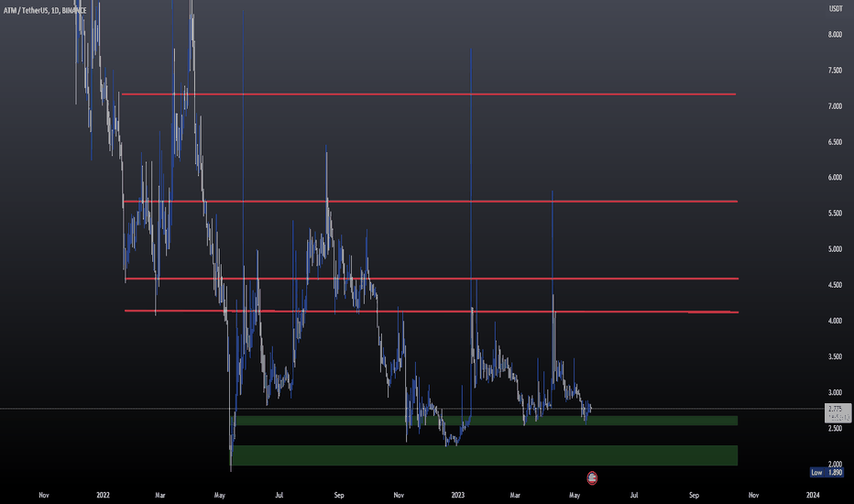This screenshot has height=504, width=854.
Task: Select the lower wide green support zone
Action: 485,455
